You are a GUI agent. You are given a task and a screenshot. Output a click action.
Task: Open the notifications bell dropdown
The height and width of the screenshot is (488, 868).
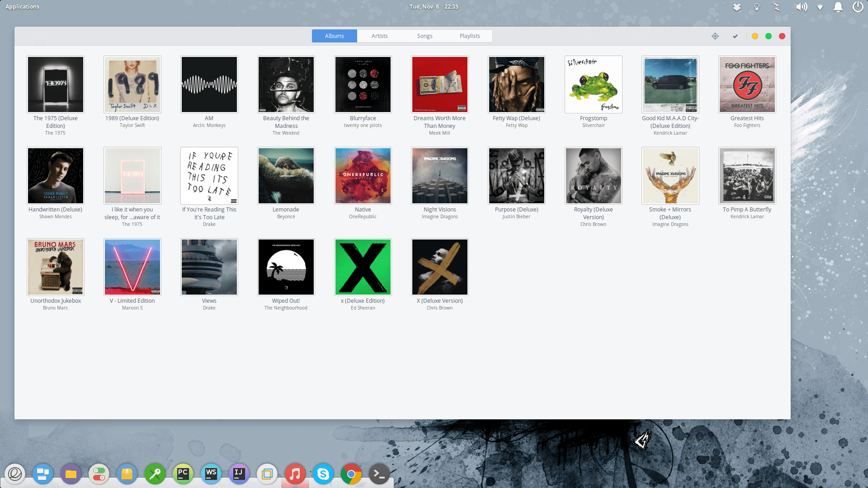838,7
